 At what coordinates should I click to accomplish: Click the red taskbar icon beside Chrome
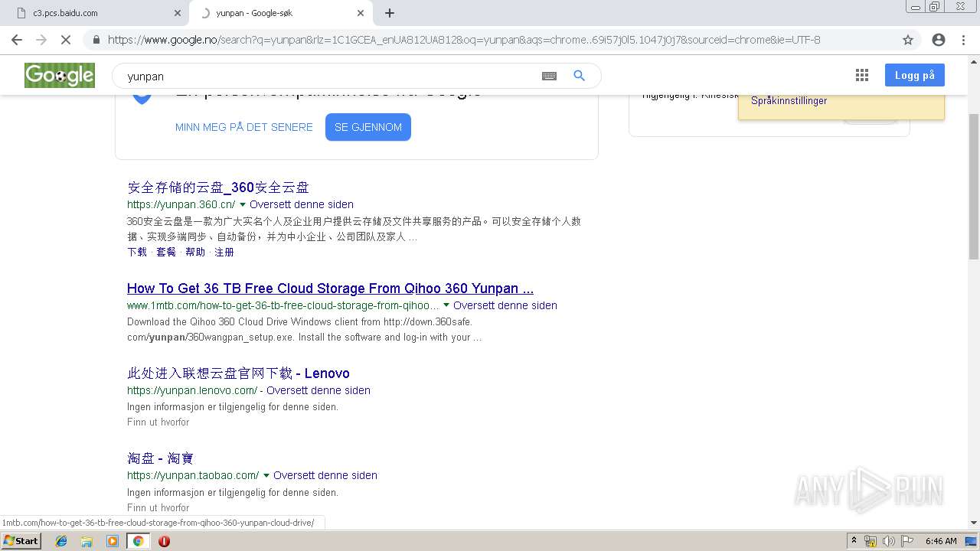(164, 541)
